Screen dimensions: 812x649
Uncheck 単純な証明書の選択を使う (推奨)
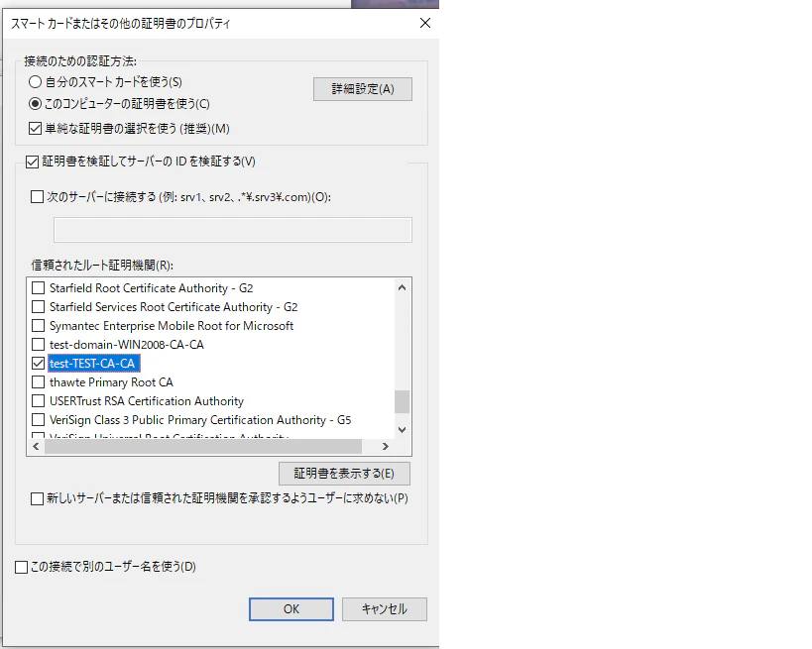(x=33, y=126)
